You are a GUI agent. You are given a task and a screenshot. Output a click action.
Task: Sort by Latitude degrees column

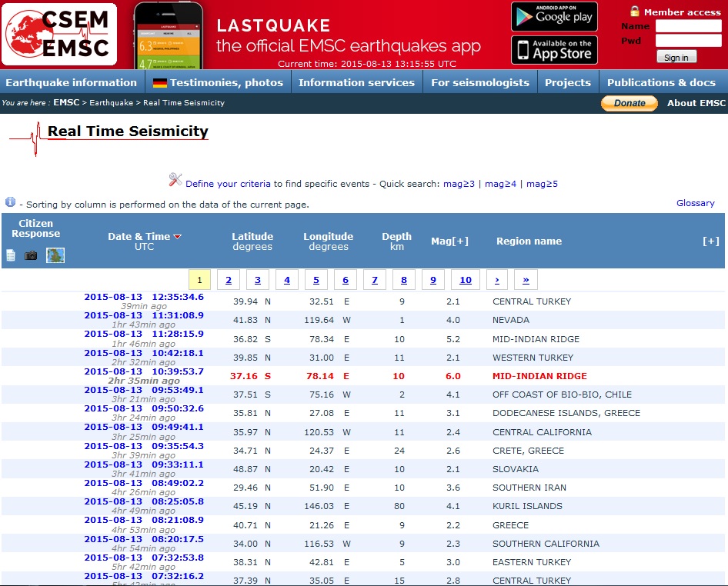(252, 241)
